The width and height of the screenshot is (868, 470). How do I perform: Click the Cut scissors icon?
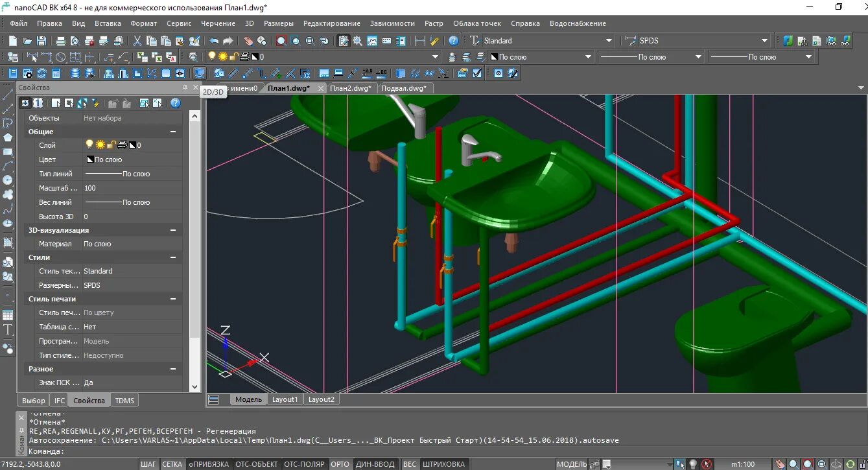pos(137,41)
